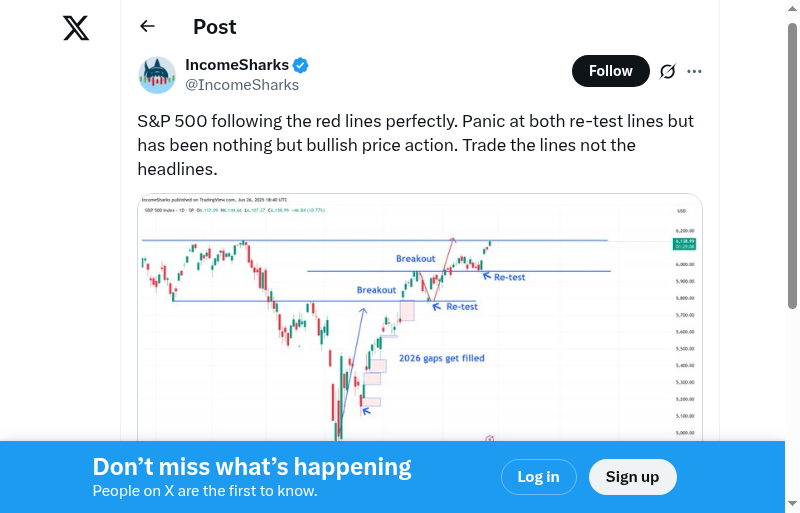Go back using the left arrow
This screenshot has height=513, width=800.
pos(148,27)
